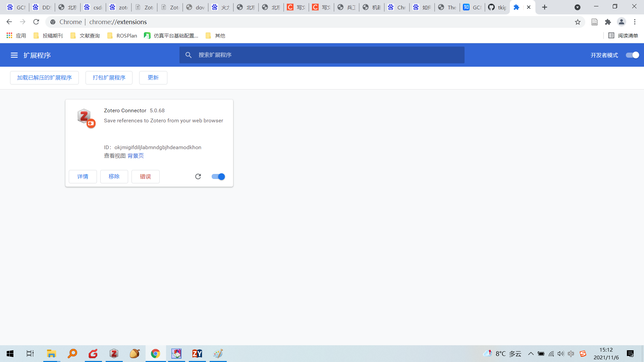
Task: Open the 投稿期刊 bookmark folder
Action: [48, 36]
